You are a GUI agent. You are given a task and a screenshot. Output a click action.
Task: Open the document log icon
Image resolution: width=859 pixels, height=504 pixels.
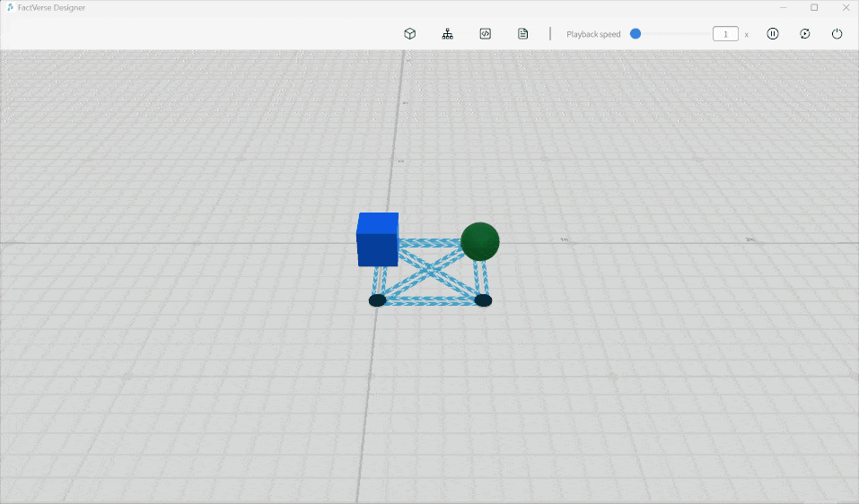click(x=523, y=34)
